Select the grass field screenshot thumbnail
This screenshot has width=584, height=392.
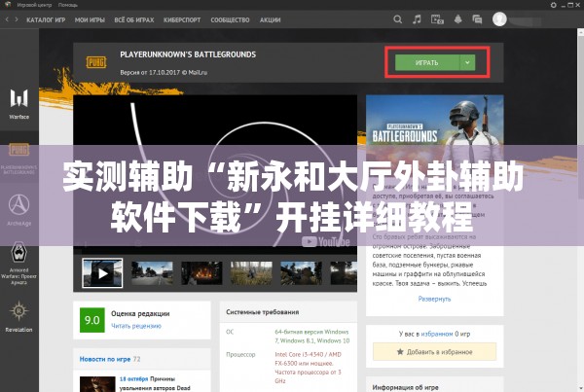tap(251, 273)
